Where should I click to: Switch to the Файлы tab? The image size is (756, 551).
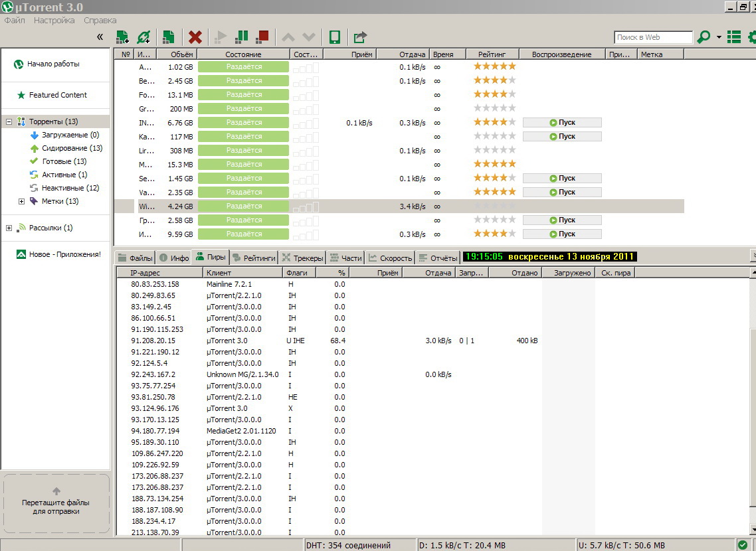pos(135,258)
